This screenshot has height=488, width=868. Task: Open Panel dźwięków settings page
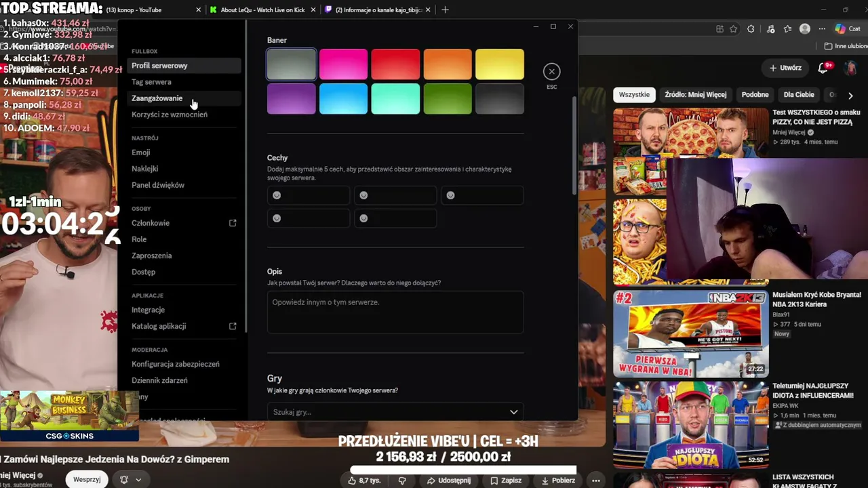(184, 185)
